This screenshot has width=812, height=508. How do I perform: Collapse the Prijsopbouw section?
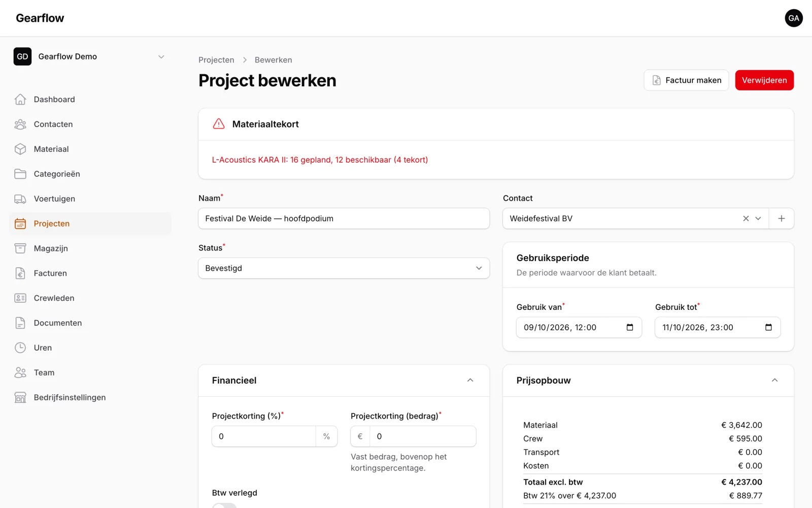[775, 380]
